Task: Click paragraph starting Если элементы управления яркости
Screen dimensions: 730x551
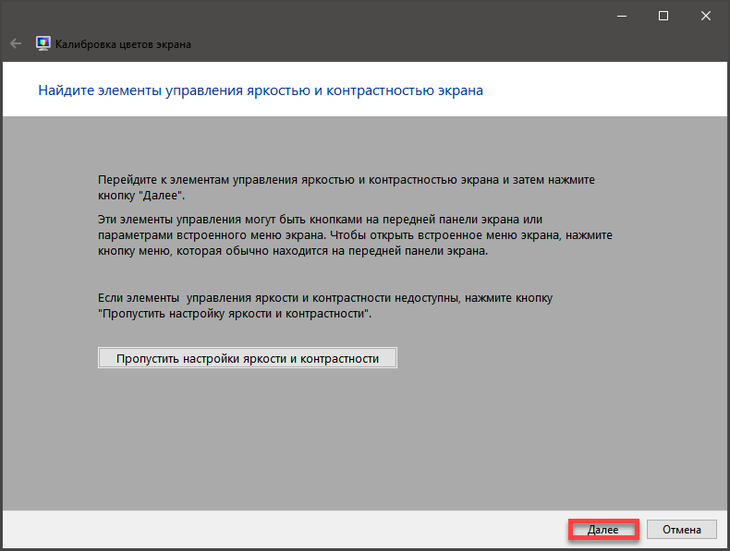Action: click(x=325, y=306)
